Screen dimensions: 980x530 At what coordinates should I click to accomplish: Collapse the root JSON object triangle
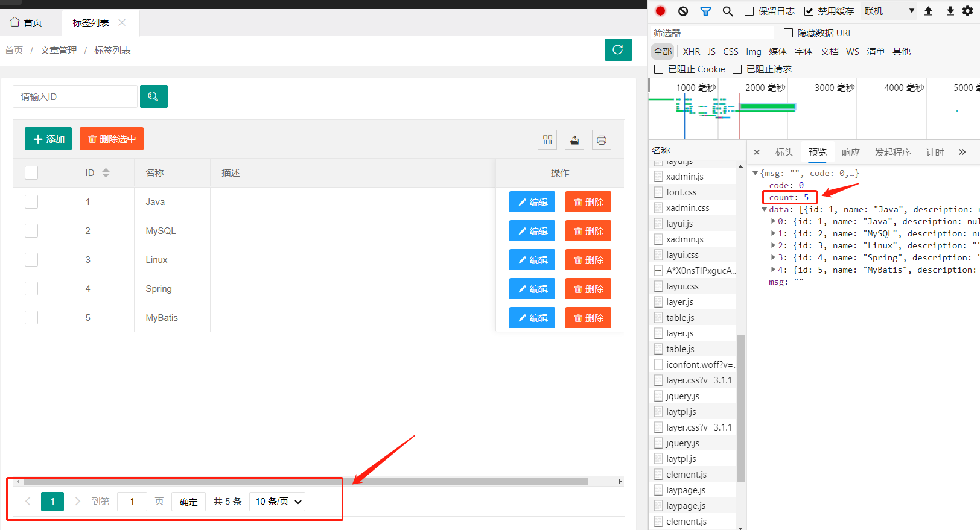click(755, 174)
